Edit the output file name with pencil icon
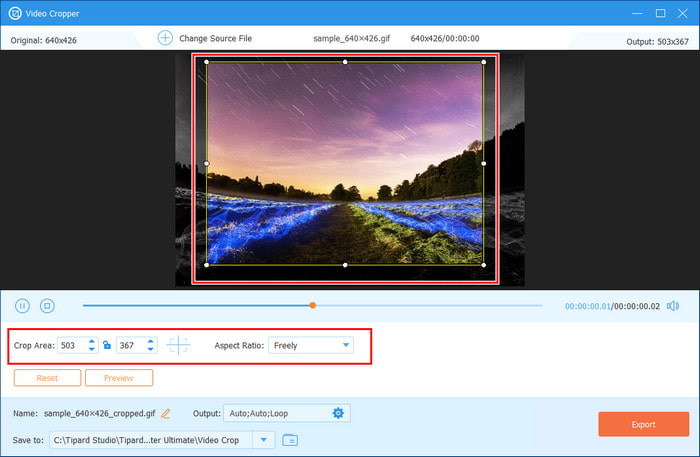 (166, 413)
